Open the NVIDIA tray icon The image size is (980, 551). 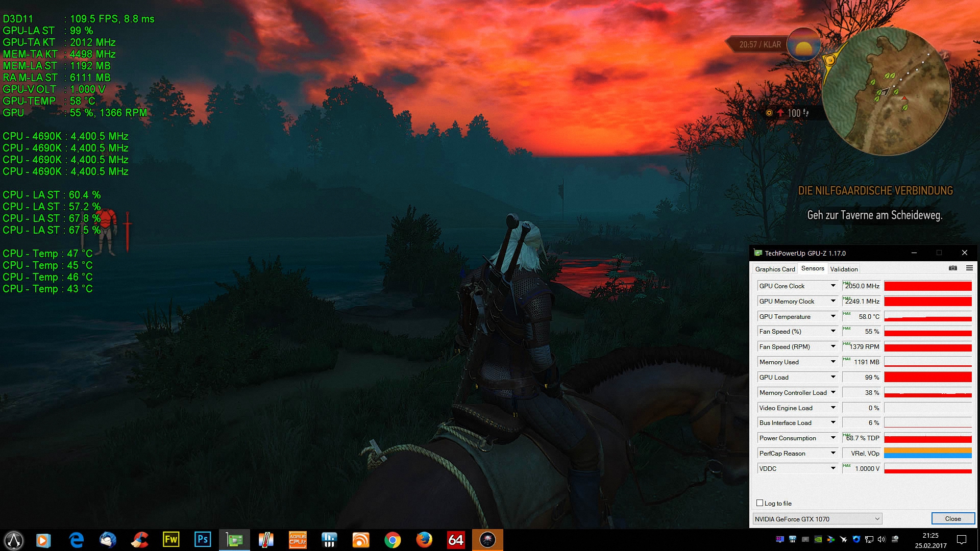click(x=818, y=539)
